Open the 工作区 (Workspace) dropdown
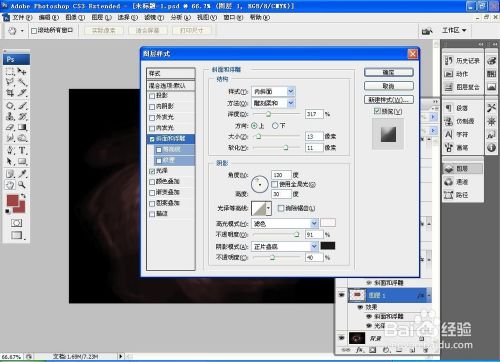Screen dimensions: 500x362 click(454, 30)
